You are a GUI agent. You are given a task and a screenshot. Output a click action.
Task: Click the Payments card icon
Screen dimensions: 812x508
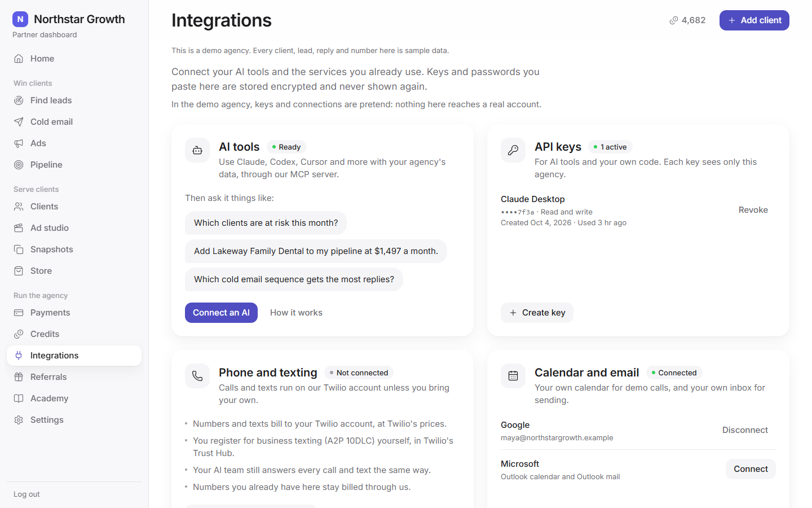tap(19, 313)
